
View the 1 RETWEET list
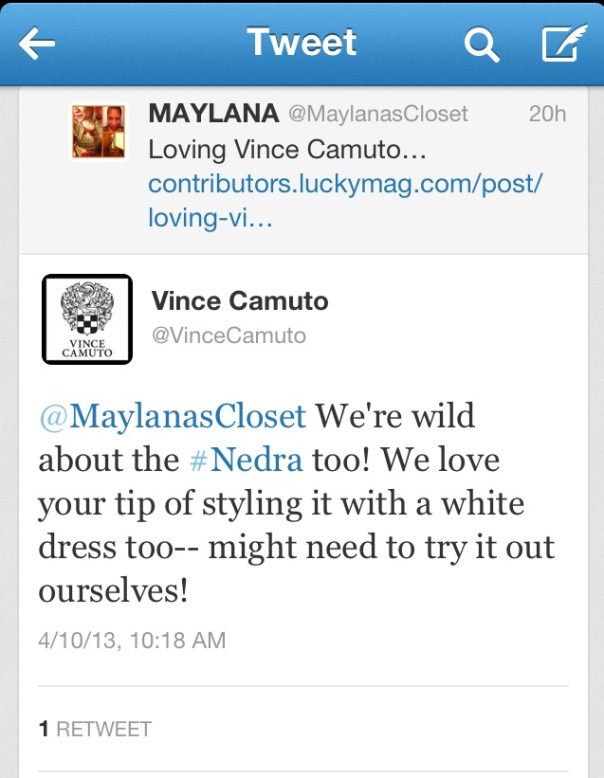pyautogui.click(x=94, y=729)
